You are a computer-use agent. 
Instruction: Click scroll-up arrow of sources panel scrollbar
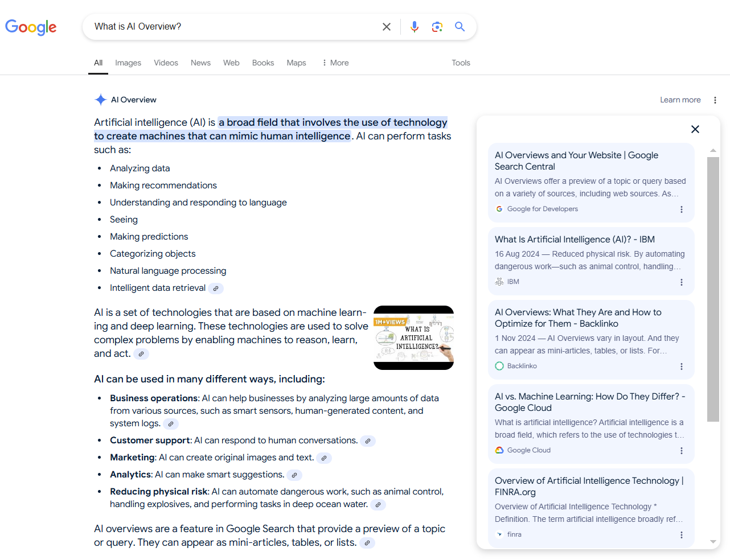click(x=713, y=150)
